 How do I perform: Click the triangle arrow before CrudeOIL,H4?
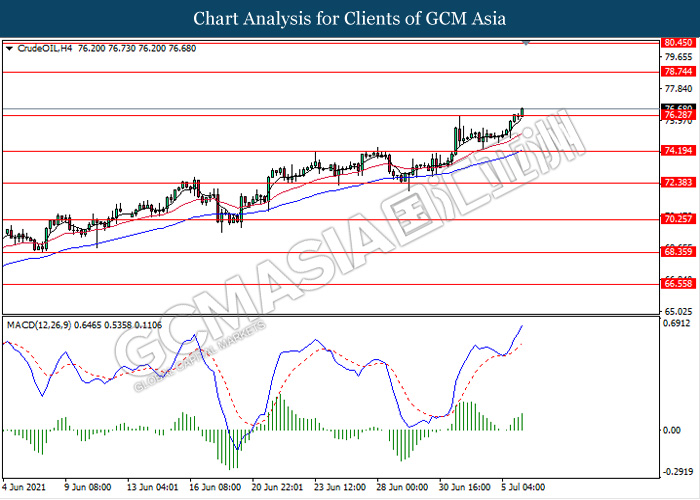coord(9,49)
